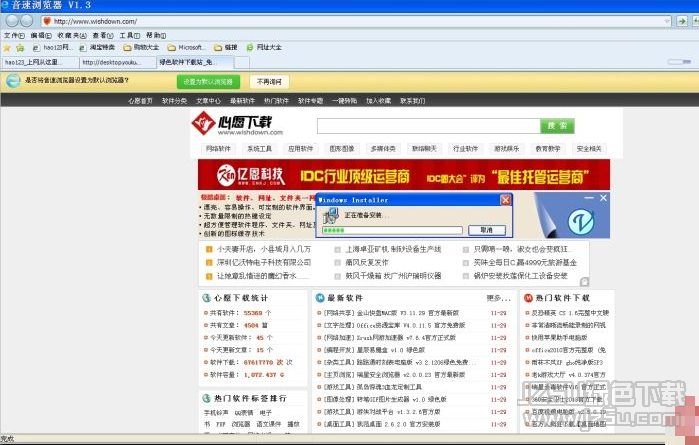Click the browser back arrow button
The width and height of the screenshot is (699, 445).
(12, 21)
